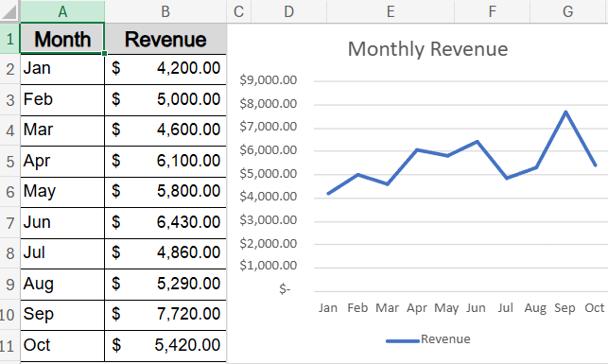Click the Oct cell

click(62, 346)
